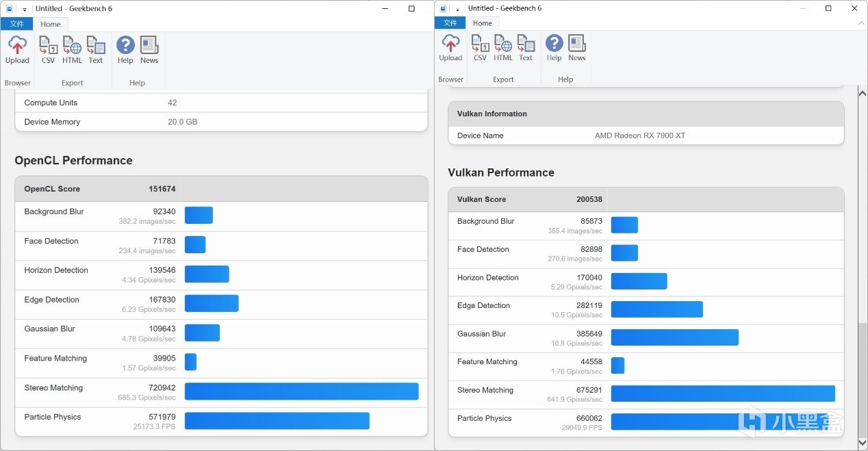Image resolution: width=868 pixels, height=451 pixels.
Task: Click OpenCL Horizon Detection score 139546
Action: (162, 270)
